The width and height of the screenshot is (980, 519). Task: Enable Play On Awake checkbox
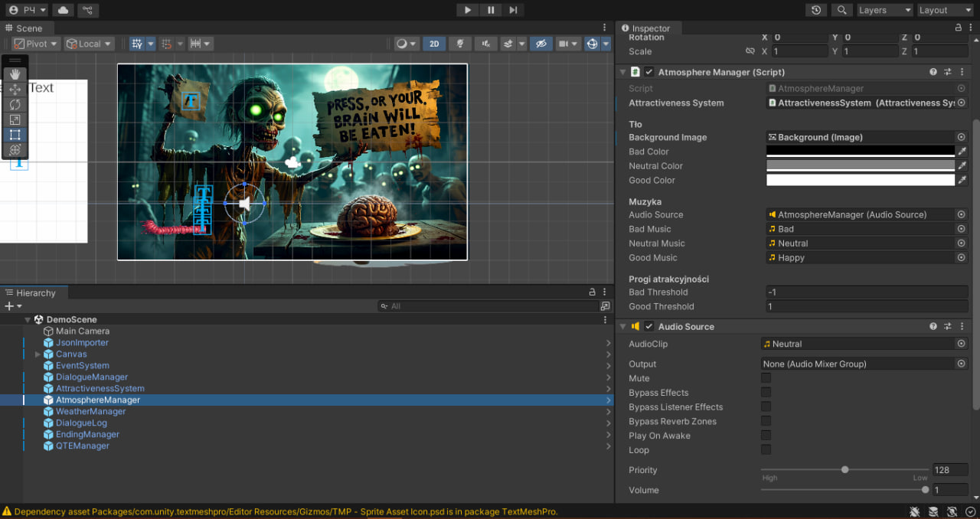(x=766, y=436)
